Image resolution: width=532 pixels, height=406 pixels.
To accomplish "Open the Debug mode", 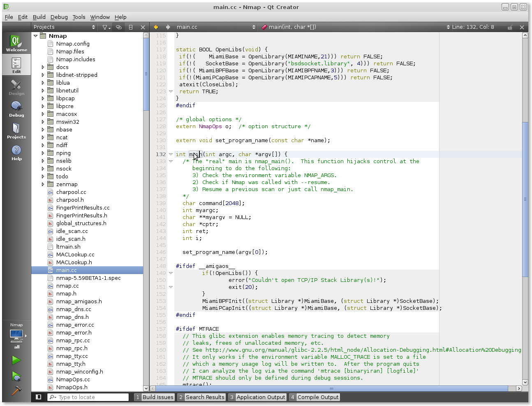I will point(16,109).
